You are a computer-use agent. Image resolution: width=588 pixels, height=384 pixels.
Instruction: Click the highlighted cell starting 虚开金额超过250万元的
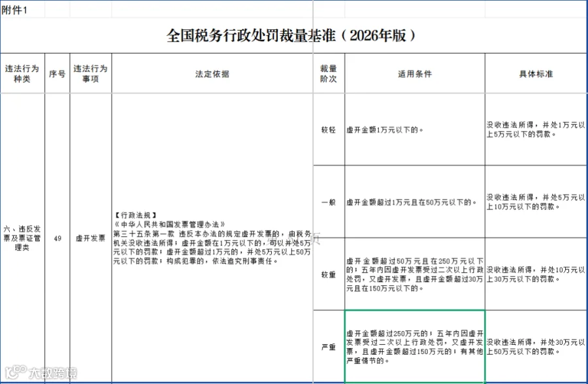click(415, 347)
